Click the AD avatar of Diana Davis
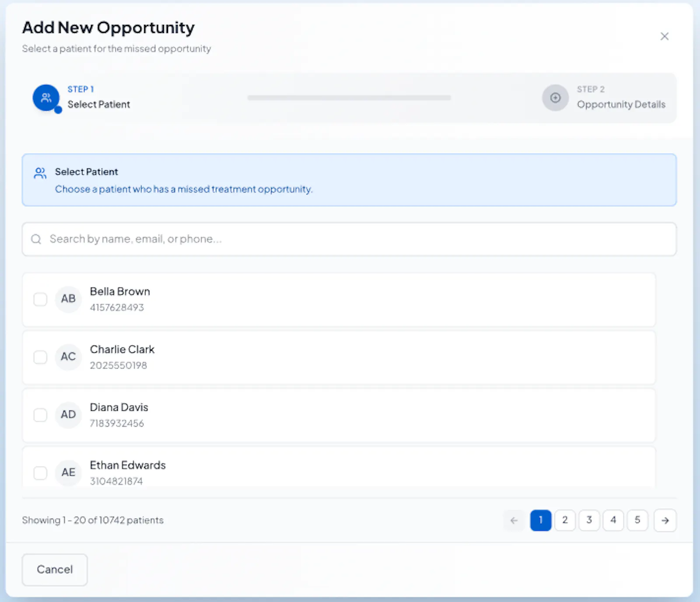Image resolution: width=700 pixels, height=602 pixels. point(68,414)
